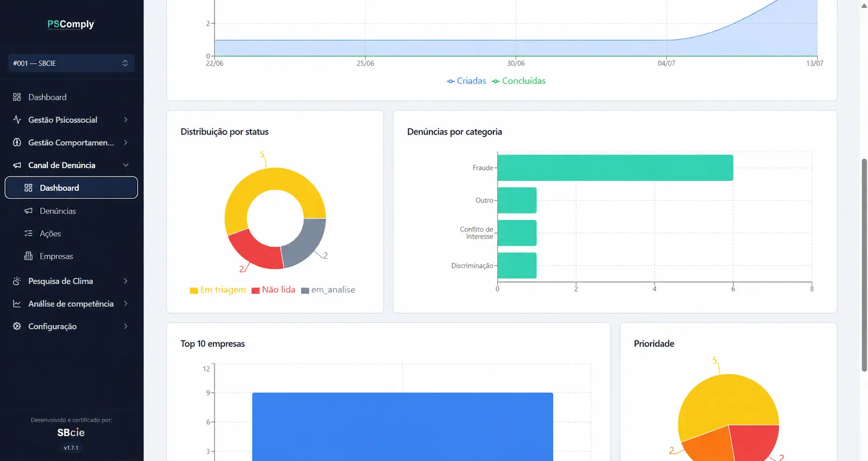Screen dimensions: 868x461
Task: Click the Análise de competência chart icon
Action: 17,304
